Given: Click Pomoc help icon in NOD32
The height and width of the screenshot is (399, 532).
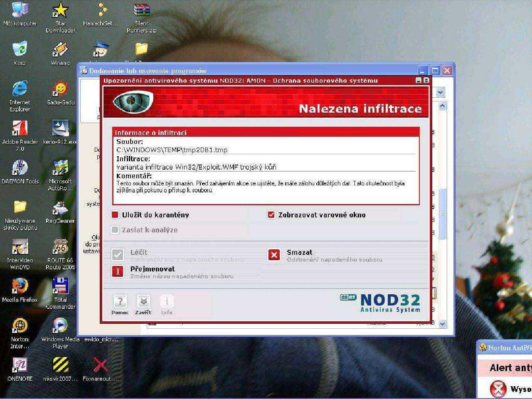Looking at the screenshot, I should tap(120, 305).
